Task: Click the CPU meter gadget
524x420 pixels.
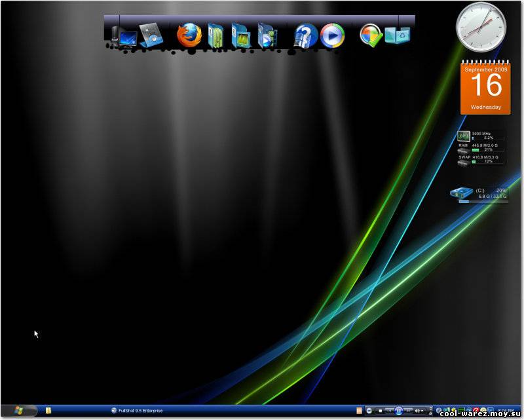Action: [x=480, y=136]
